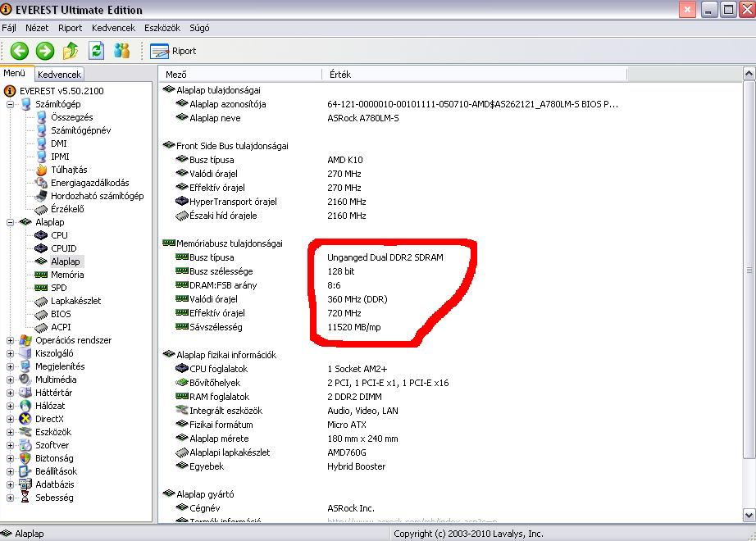Expand the Adatbázis node
The image size is (756, 541).
(x=10, y=484)
